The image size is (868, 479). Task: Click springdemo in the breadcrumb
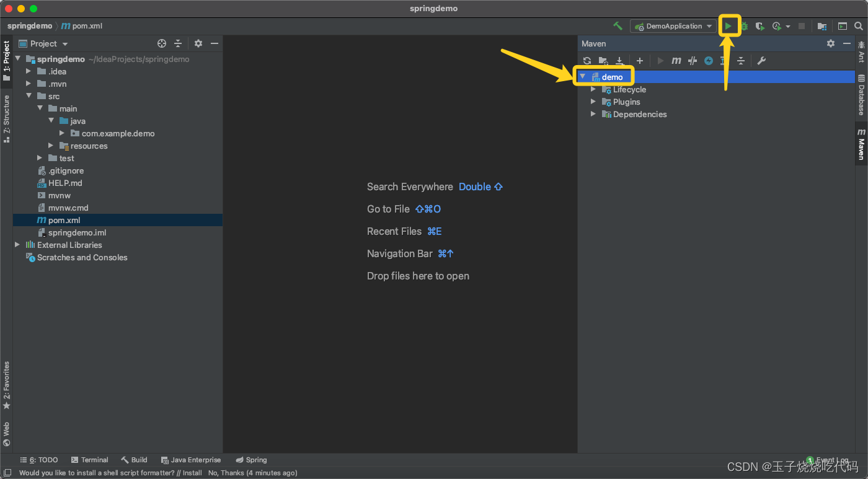pos(30,26)
